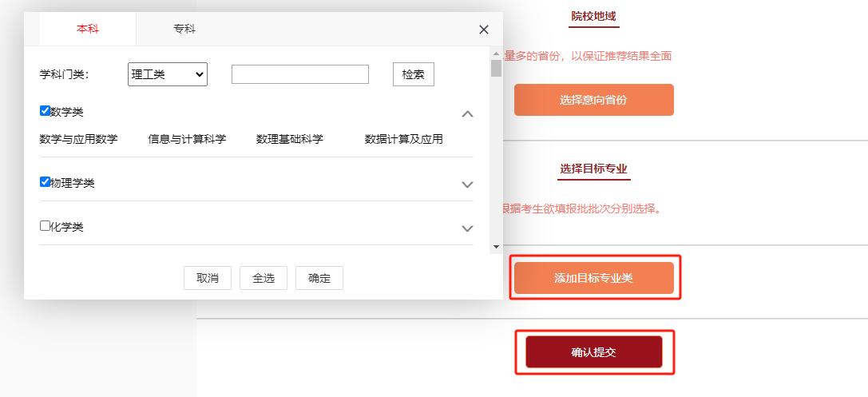Image resolution: width=868 pixels, height=397 pixels.
Task: Uncheck the 物理学类 checkbox
Action: [x=46, y=181]
